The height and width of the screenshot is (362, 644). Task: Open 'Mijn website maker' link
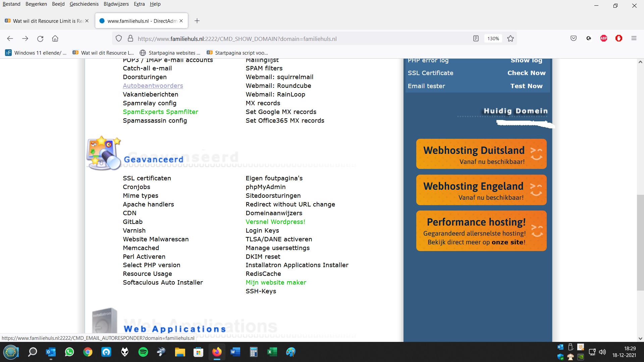(276, 282)
